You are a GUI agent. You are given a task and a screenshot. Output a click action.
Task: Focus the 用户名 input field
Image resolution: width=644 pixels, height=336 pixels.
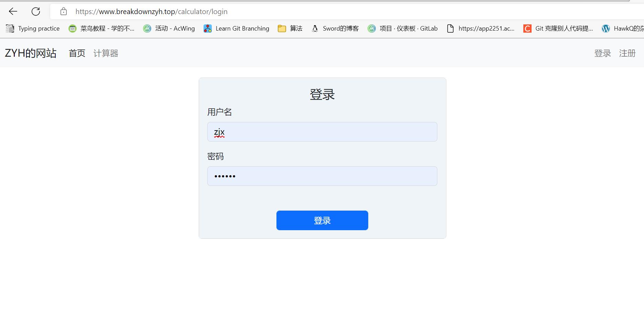pos(322,132)
